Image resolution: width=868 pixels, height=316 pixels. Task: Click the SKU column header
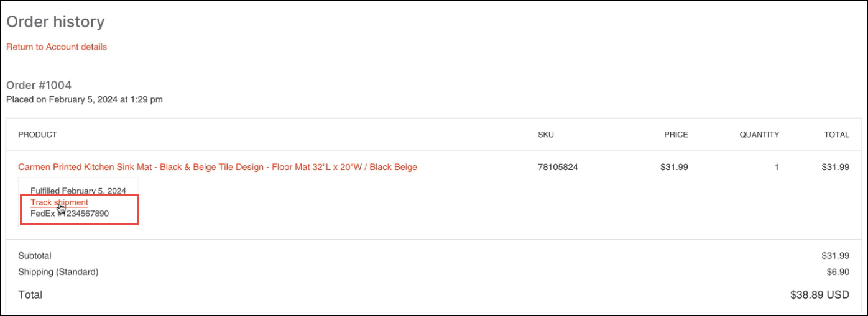[546, 135]
